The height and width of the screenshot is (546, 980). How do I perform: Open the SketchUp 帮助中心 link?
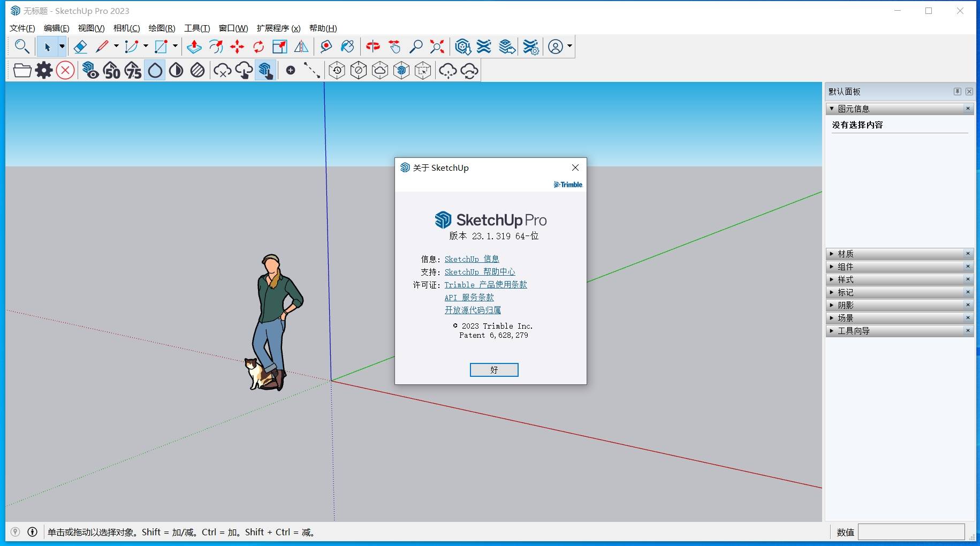480,272
